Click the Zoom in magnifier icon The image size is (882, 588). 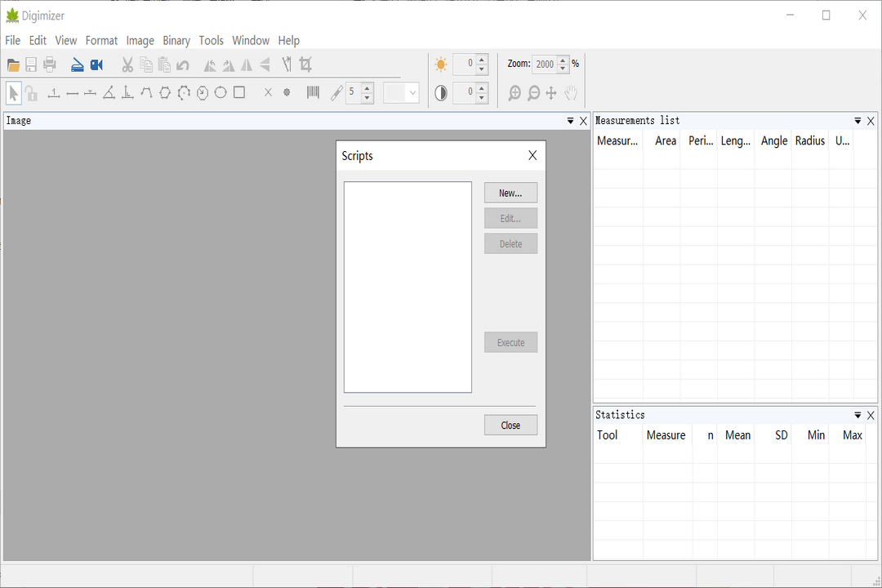[514, 93]
